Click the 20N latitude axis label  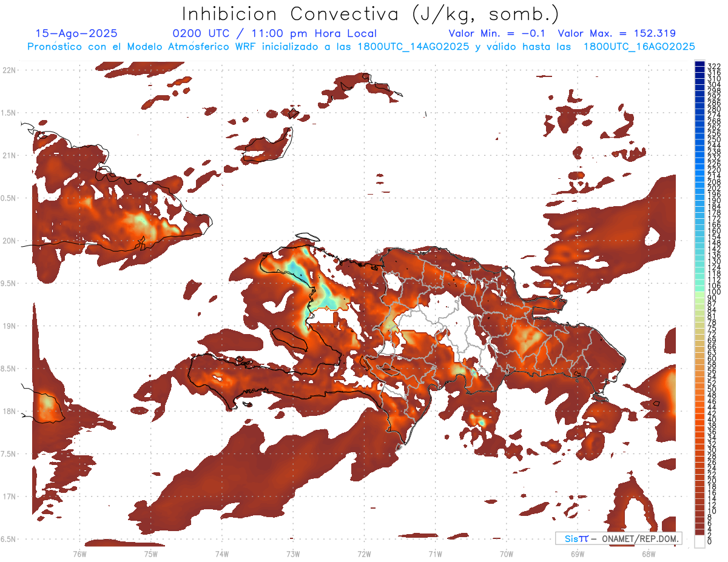[x=9, y=241]
